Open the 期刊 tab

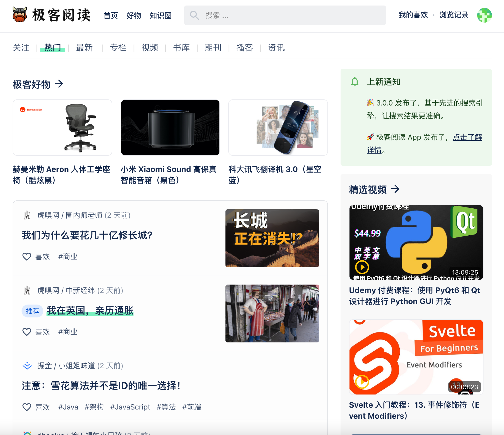coord(213,48)
